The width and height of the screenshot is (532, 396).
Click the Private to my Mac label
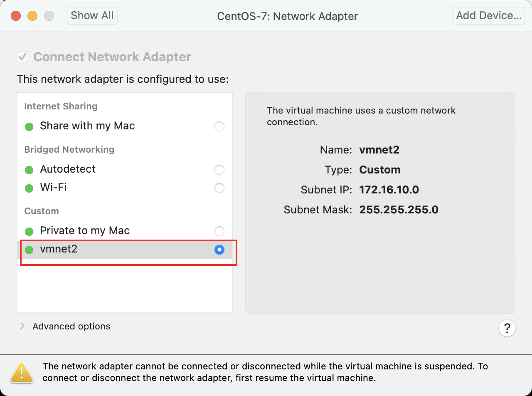(85, 230)
